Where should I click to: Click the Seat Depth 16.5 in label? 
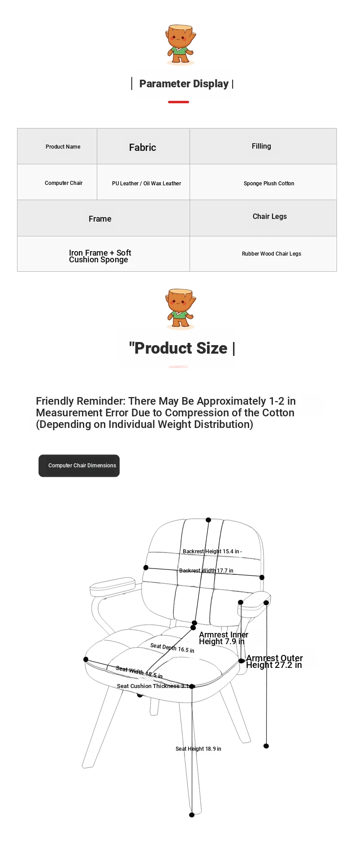[172, 648]
